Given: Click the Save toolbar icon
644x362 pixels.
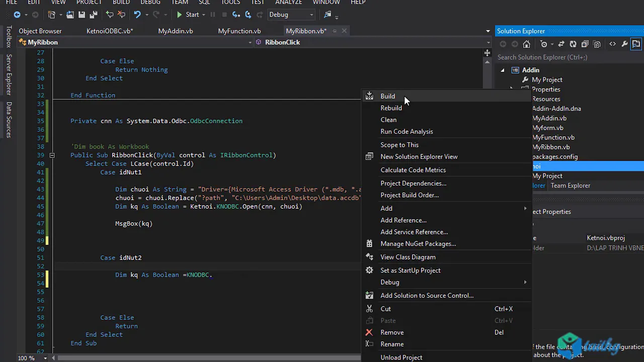Looking at the screenshot, I should 82,15.
